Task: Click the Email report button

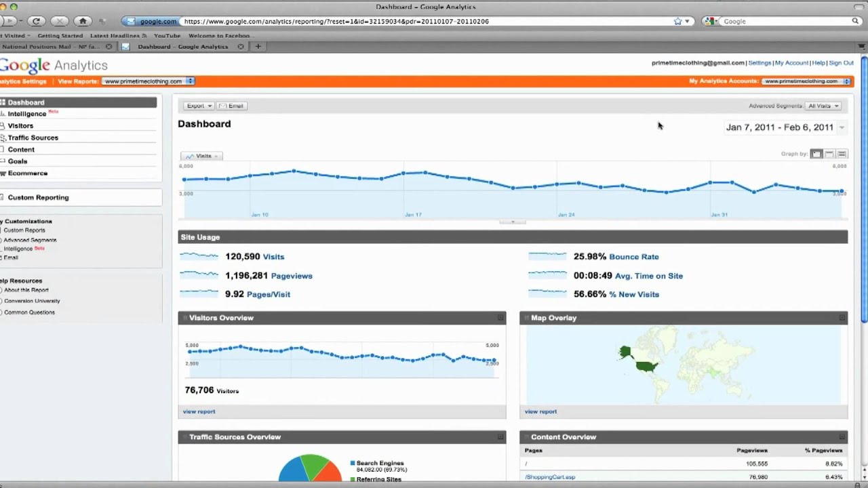Action: pyautogui.click(x=231, y=106)
